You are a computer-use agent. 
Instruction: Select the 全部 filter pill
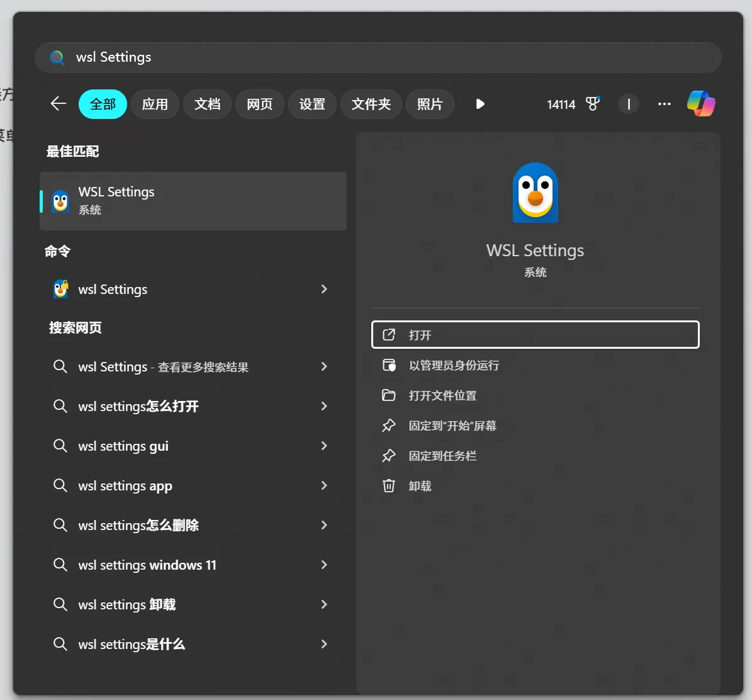tap(103, 104)
